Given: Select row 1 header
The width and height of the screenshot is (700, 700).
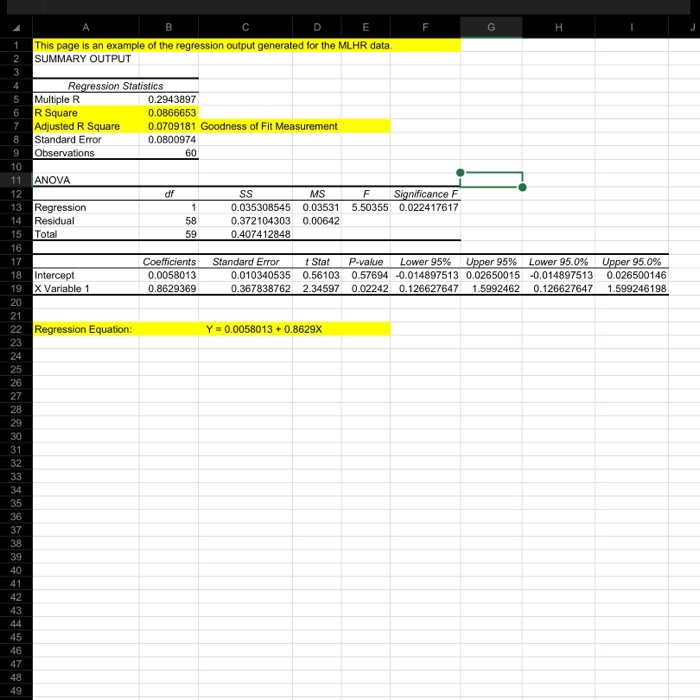Looking at the screenshot, I should tap(16, 45).
